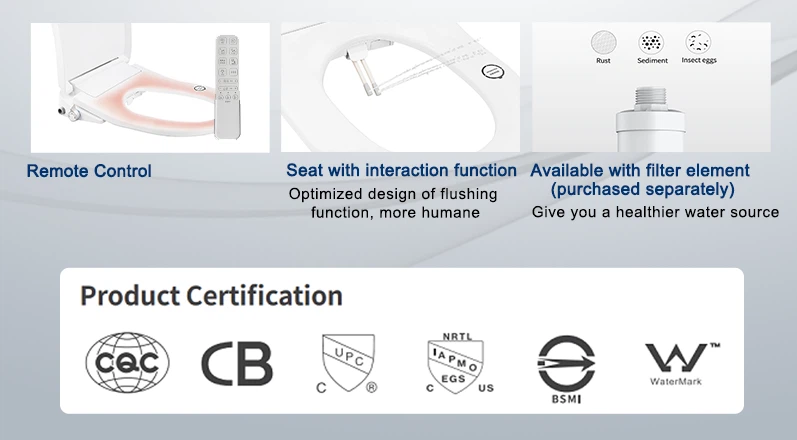Select the Sediment filter icon

pos(652,44)
